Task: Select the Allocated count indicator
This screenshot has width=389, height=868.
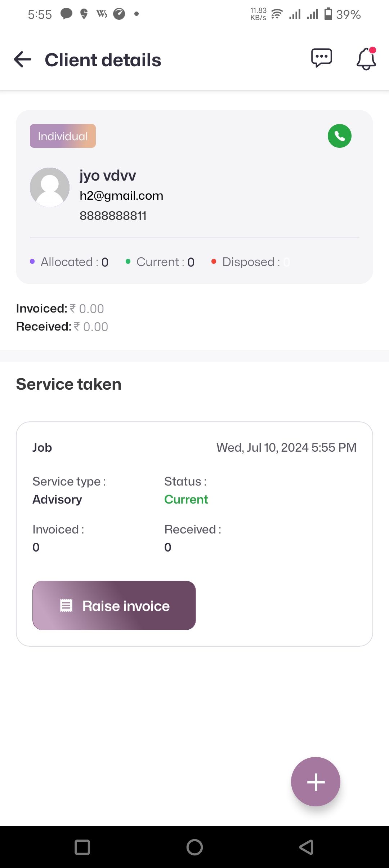Action: (x=70, y=262)
